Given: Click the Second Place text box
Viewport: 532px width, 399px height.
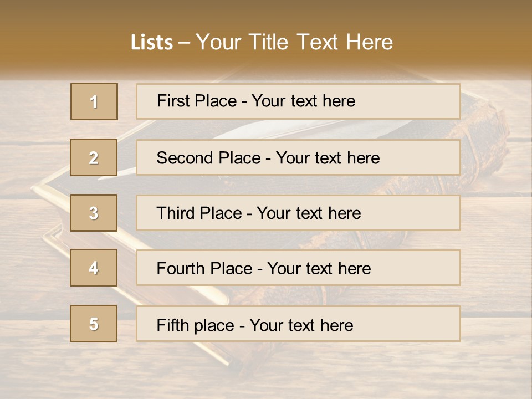Looking at the screenshot, I should 298,157.
